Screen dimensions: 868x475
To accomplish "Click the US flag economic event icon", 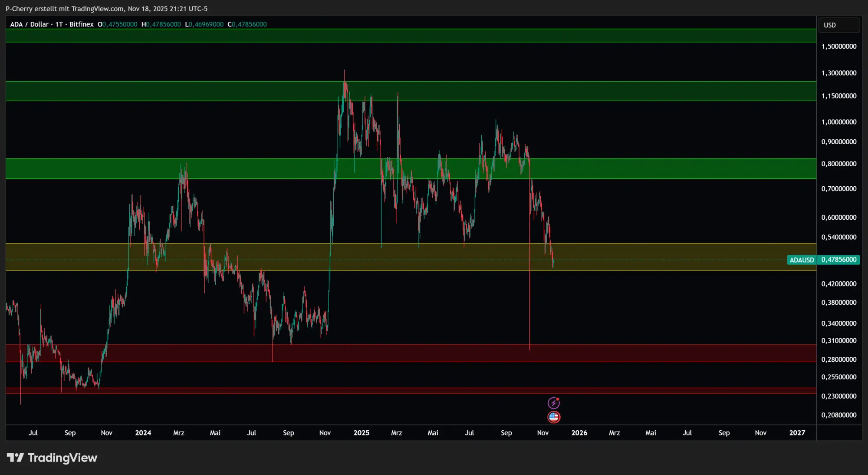I will click(554, 417).
